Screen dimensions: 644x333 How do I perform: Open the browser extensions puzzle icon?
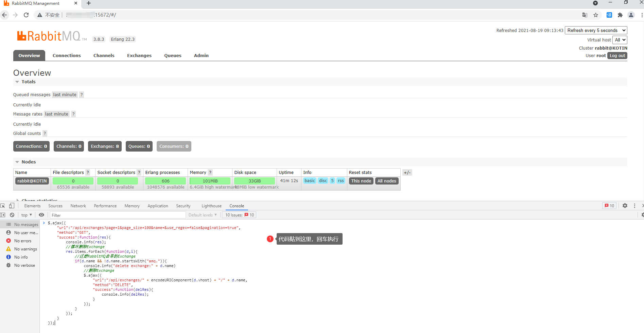tap(620, 15)
